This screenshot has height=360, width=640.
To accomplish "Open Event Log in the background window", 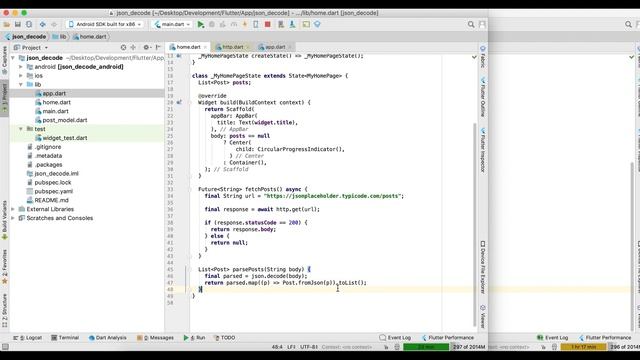I will coord(553,338).
